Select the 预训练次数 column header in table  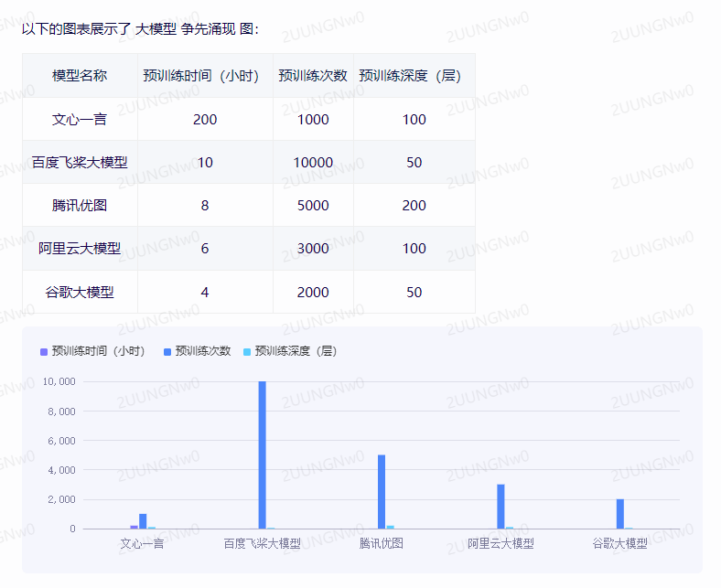click(313, 75)
